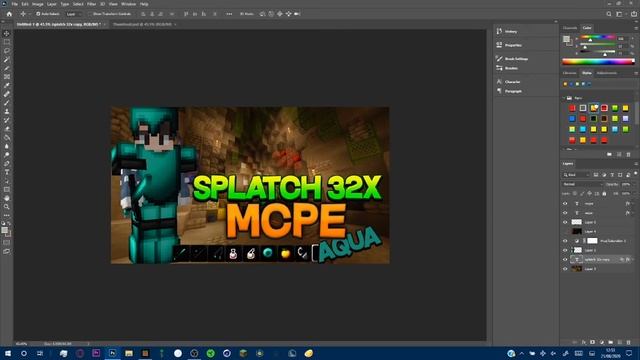Toggle the Auto-Select checkbox
Viewport: 640px width, 360px height.
coord(38,14)
